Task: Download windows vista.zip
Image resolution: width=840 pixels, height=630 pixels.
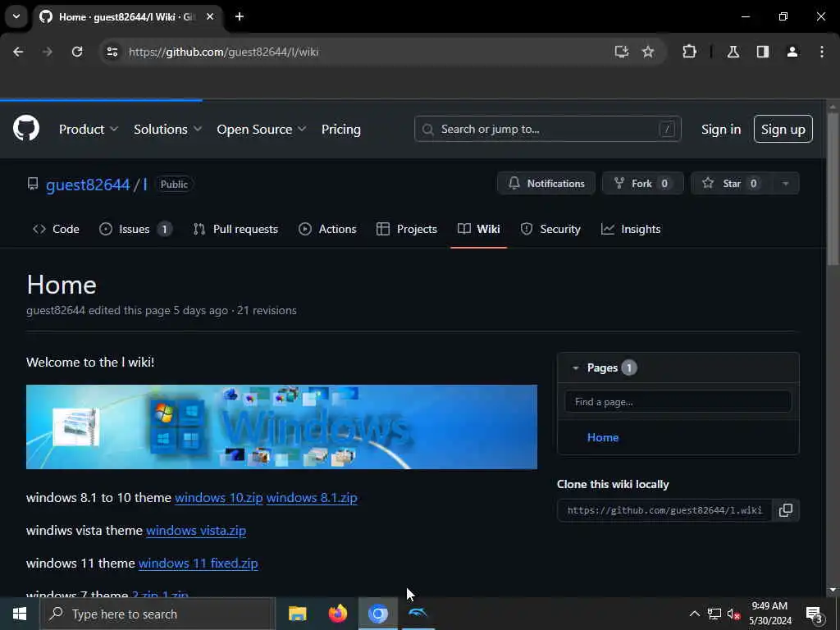Action: (196, 531)
